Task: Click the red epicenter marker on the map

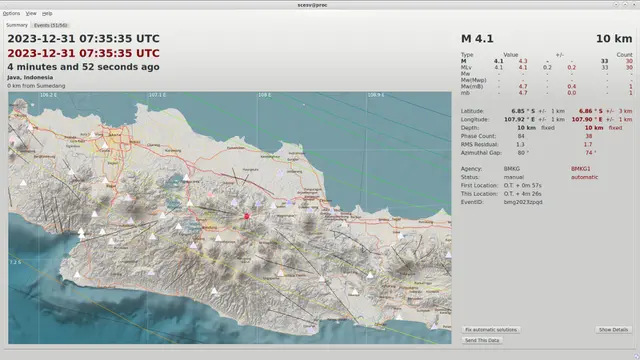Action: pos(247,216)
